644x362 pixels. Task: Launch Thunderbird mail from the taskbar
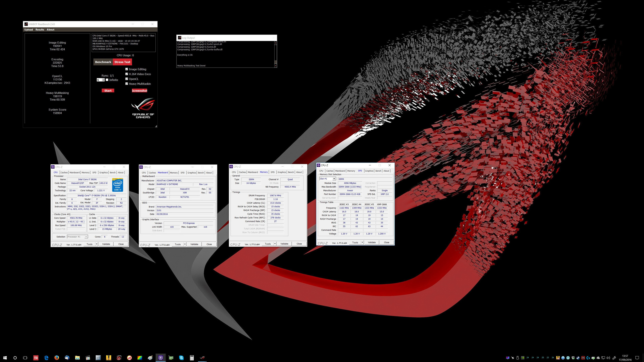pyautogui.click(x=67, y=358)
